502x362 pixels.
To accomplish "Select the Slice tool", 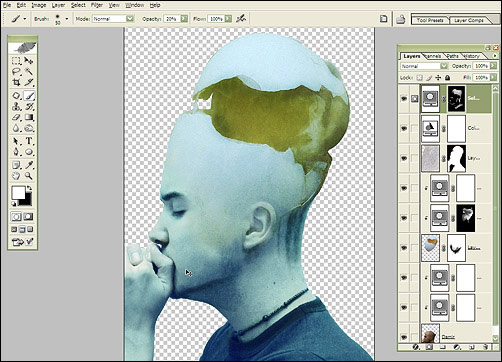I will [x=29, y=82].
